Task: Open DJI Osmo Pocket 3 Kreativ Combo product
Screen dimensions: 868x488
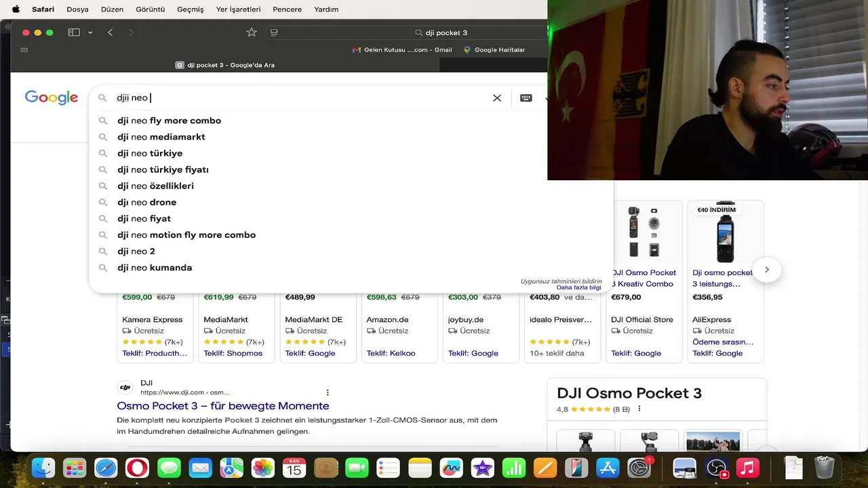Action: (x=644, y=278)
